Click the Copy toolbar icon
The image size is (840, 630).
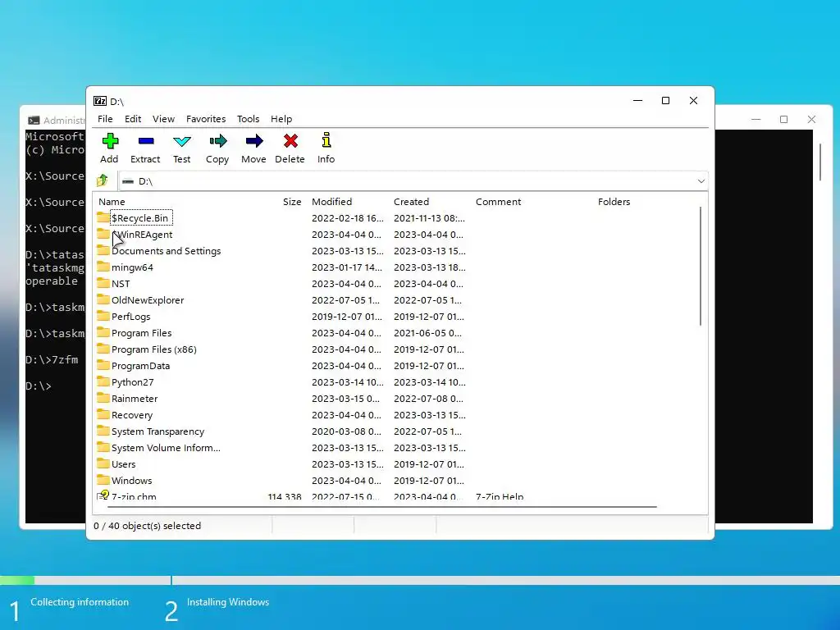(218, 141)
